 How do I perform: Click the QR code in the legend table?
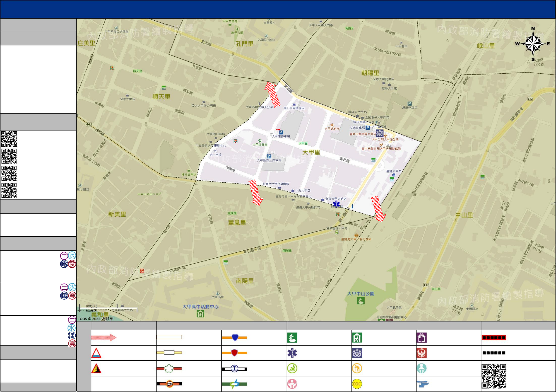(494, 376)
